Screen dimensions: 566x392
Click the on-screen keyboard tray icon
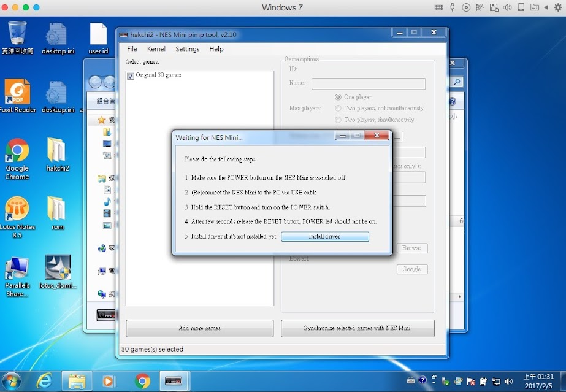(x=411, y=380)
